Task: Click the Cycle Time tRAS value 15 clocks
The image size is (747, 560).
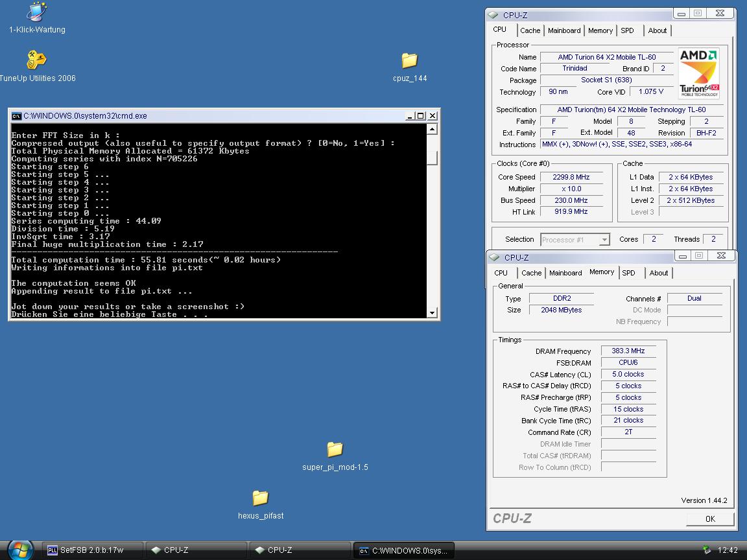Action: 628,409
